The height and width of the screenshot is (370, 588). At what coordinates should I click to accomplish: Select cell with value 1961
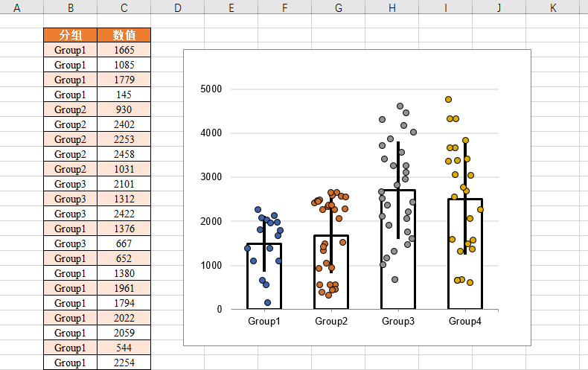(124, 288)
